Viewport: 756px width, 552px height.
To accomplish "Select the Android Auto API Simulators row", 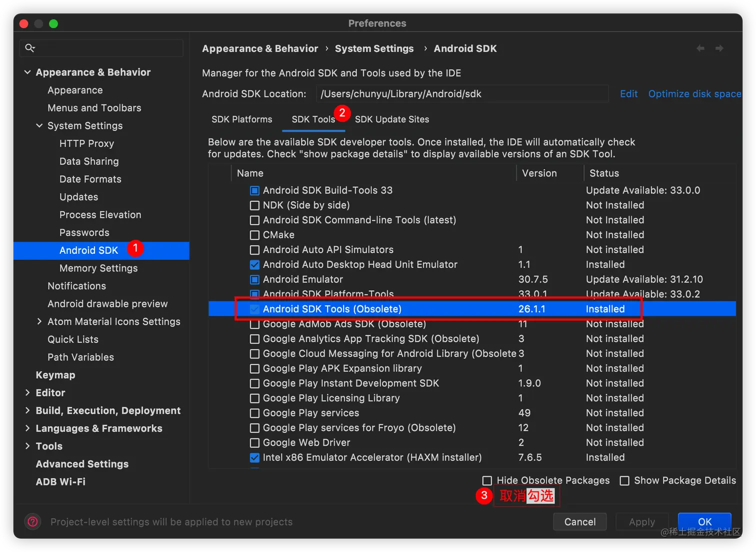I will (472, 250).
